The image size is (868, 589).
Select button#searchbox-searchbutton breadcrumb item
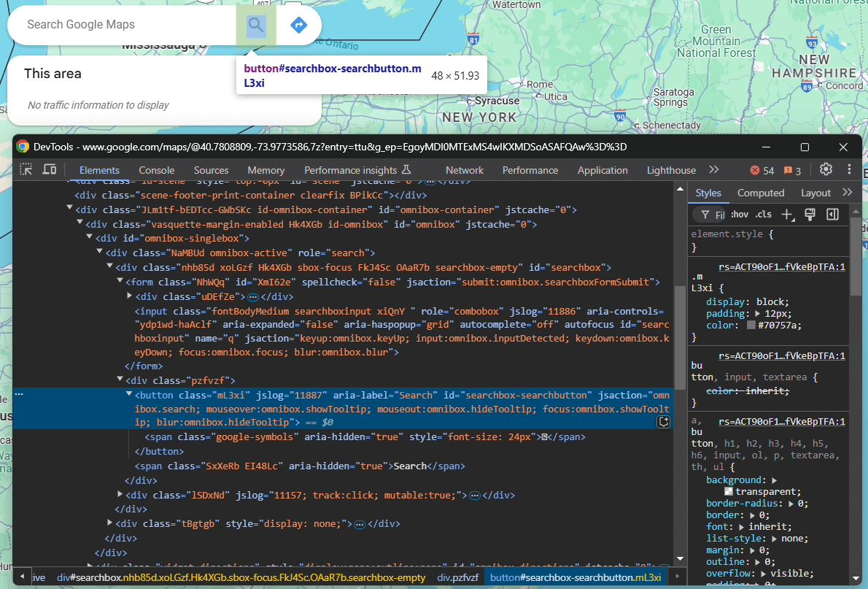tap(576, 577)
